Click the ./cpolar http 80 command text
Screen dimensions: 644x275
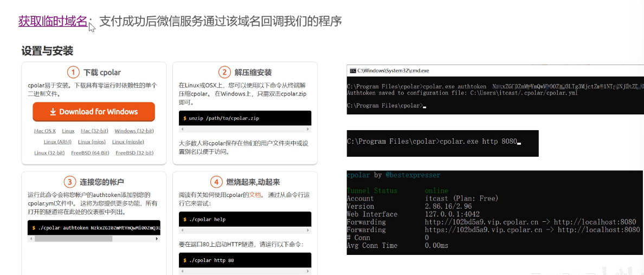[x=211, y=260]
